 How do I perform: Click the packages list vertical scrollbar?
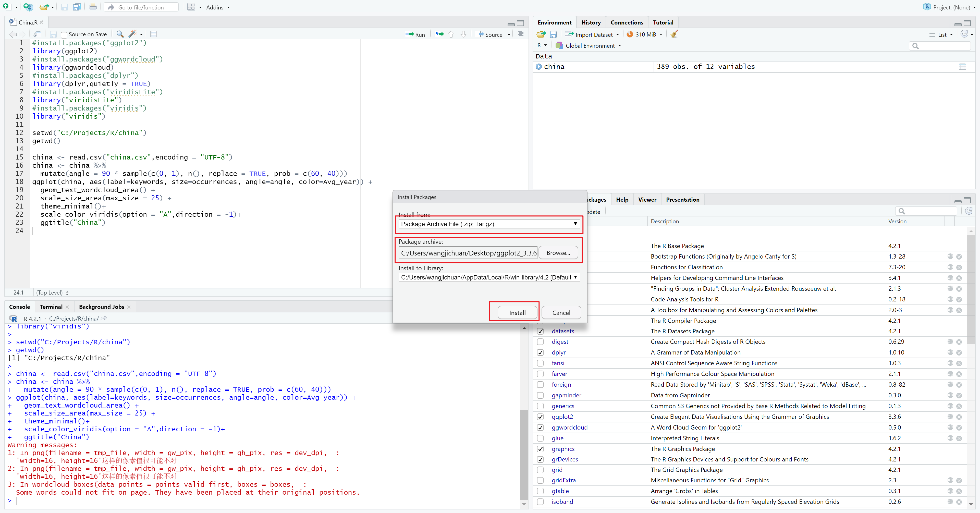[971, 289]
